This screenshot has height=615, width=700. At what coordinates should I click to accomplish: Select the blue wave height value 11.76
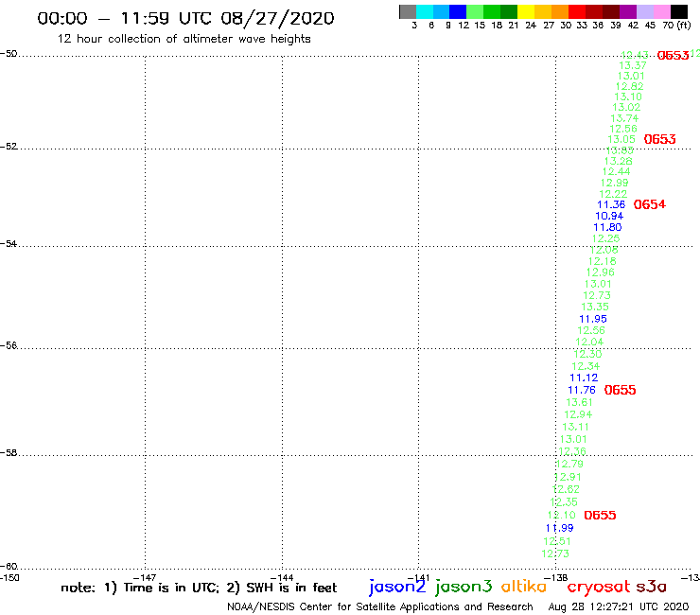pyautogui.click(x=581, y=390)
